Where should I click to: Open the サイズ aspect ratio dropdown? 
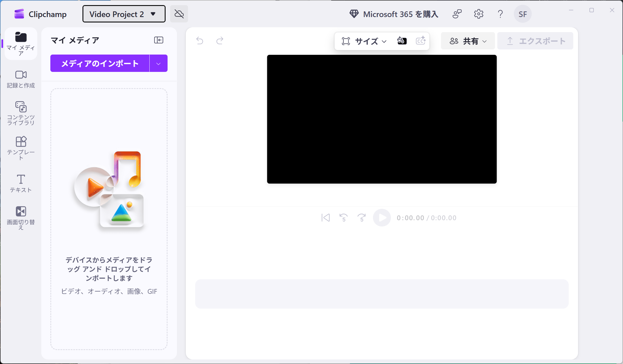(364, 41)
